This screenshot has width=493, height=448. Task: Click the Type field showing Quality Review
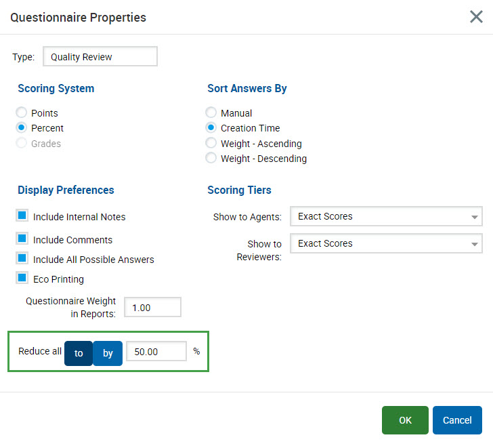pyautogui.click(x=100, y=57)
